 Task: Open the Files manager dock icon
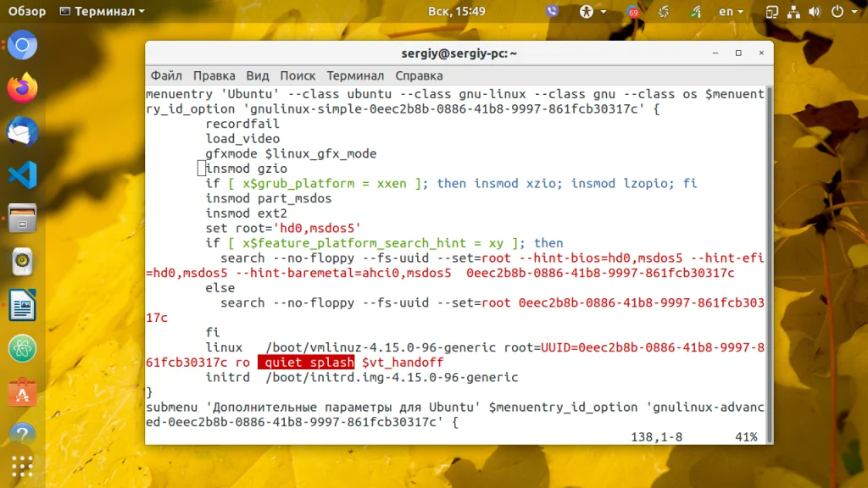pyautogui.click(x=22, y=218)
